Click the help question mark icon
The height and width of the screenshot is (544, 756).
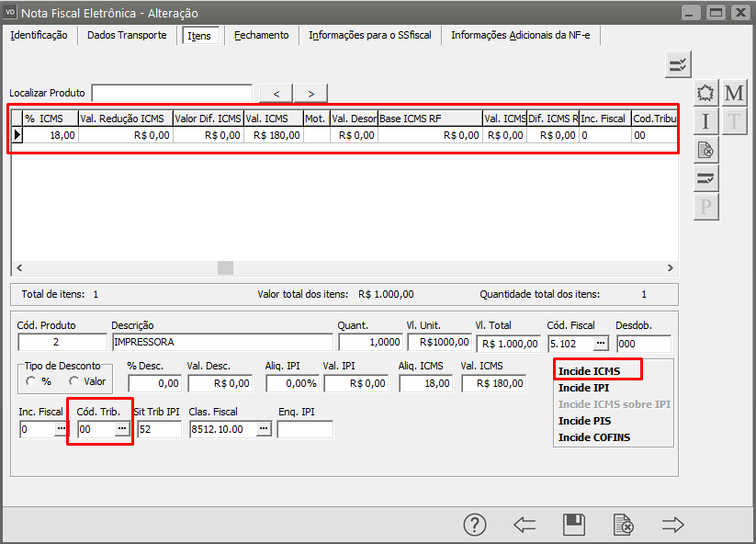(x=474, y=525)
